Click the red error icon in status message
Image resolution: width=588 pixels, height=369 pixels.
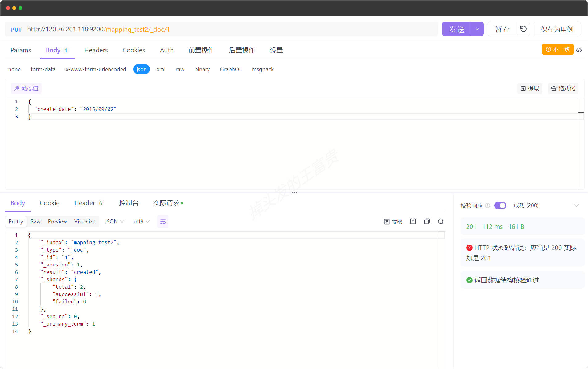469,248
